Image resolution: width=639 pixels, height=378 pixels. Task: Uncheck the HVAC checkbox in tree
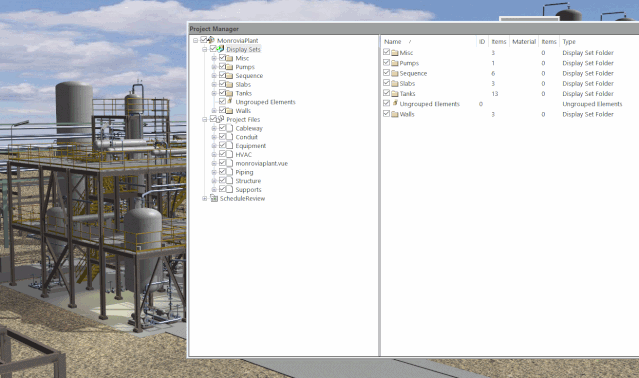222,154
